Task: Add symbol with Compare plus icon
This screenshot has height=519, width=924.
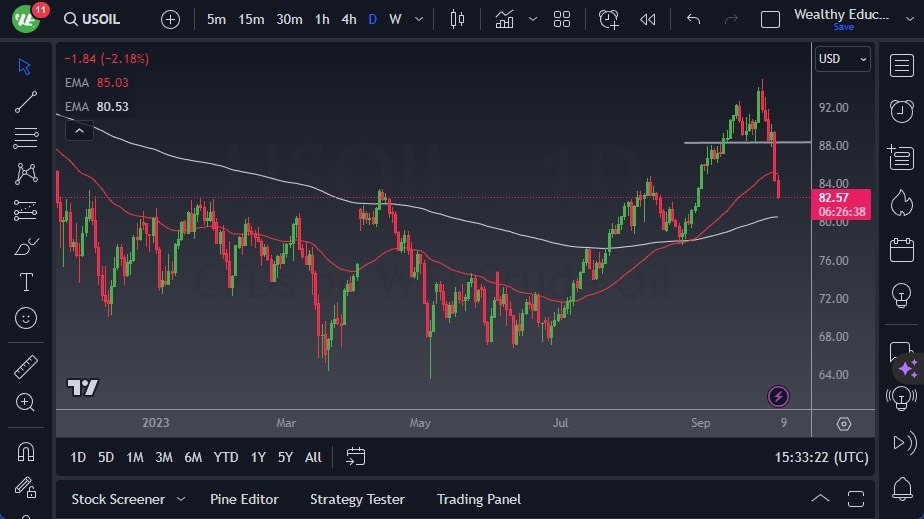Action: [171, 19]
